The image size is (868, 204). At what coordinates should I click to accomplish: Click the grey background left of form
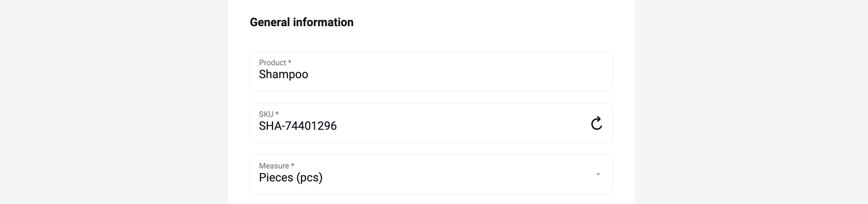[114, 102]
